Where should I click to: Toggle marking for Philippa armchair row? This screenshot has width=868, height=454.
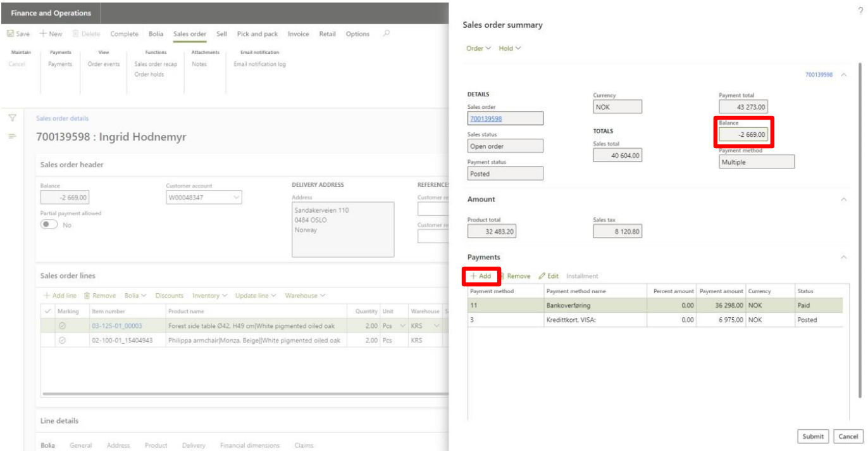(x=62, y=341)
